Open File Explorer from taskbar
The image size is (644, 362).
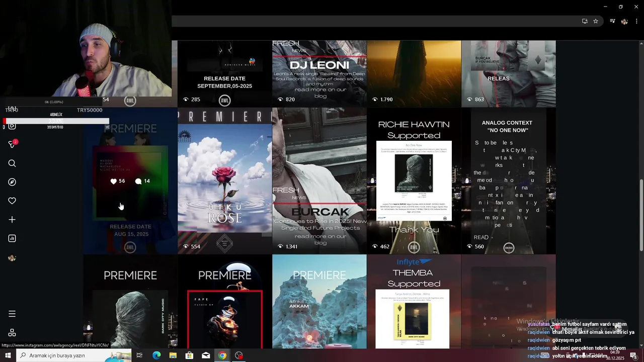[x=173, y=355]
